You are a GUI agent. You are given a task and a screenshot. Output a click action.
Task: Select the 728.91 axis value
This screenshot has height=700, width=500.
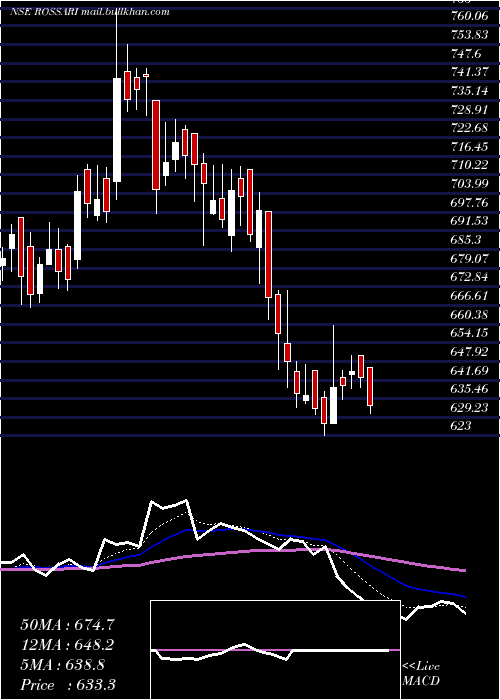coord(469,109)
